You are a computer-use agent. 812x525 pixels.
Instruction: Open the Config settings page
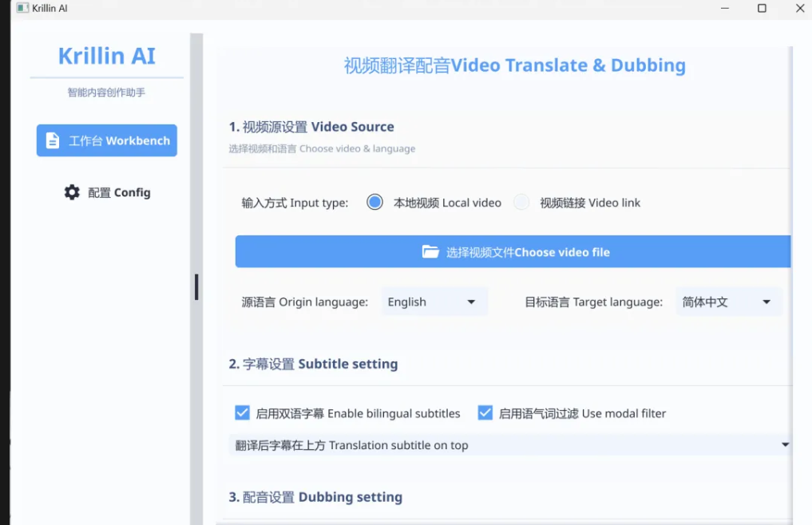coord(107,192)
